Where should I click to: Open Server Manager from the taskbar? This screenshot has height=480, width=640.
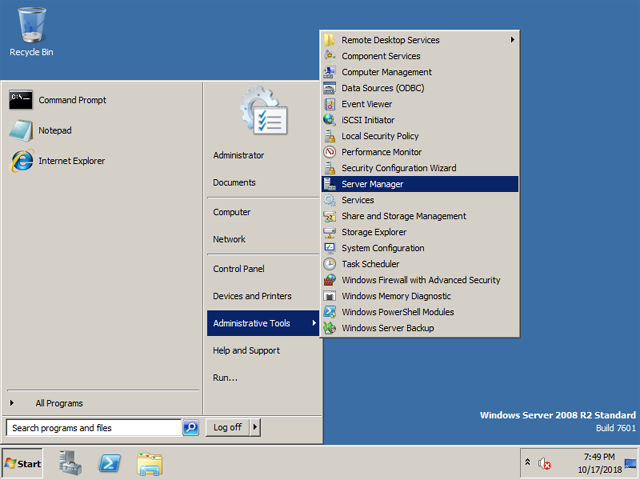tap(70, 463)
